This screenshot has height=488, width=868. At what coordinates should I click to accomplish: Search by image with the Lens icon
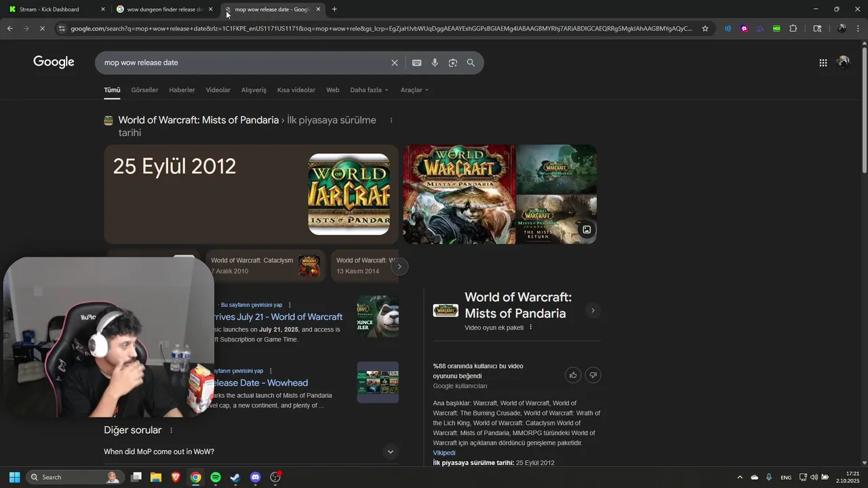pyautogui.click(x=453, y=62)
